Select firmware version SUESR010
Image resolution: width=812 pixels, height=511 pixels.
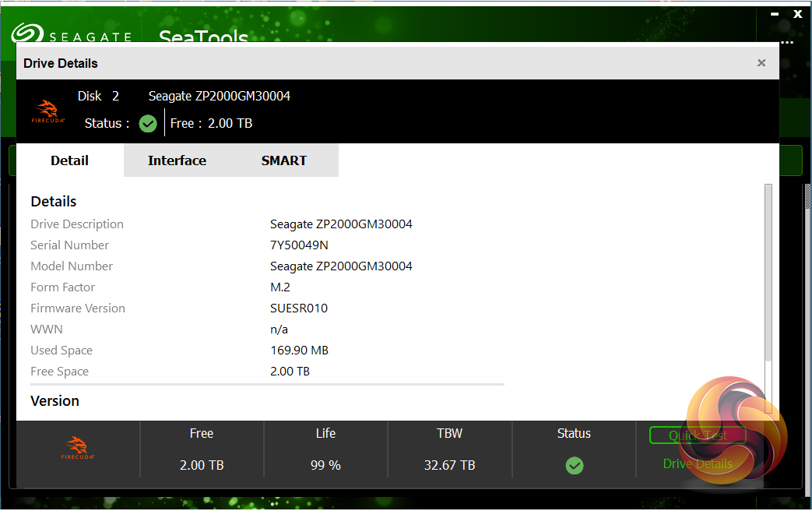click(299, 308)
